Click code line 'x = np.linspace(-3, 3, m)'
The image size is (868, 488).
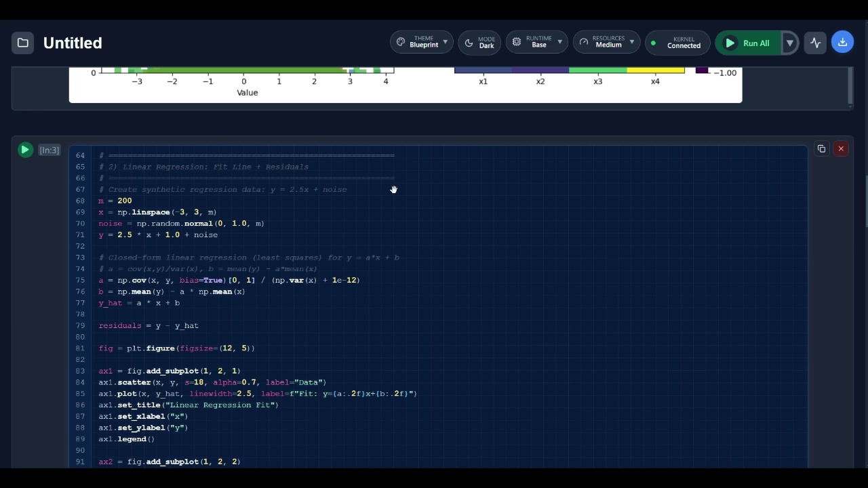[x=157, y=212]
